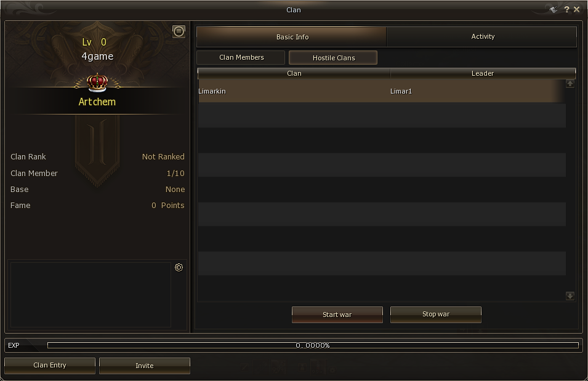Click the EXP progress bar
The width and height of the screenshot is (588, 381).
(313, 345)
